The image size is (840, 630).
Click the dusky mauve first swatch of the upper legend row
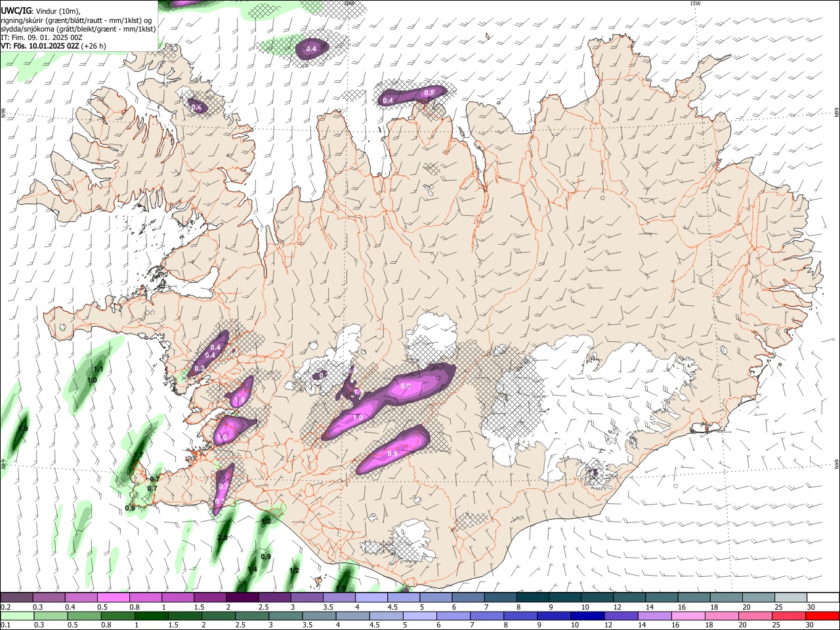[x=17, y=597]
